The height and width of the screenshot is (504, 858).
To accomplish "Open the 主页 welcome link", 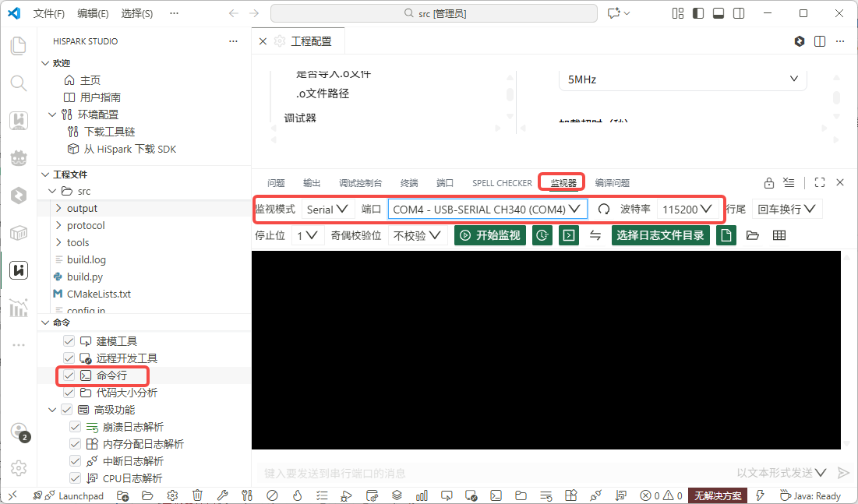I will click(x=90, y=80).
